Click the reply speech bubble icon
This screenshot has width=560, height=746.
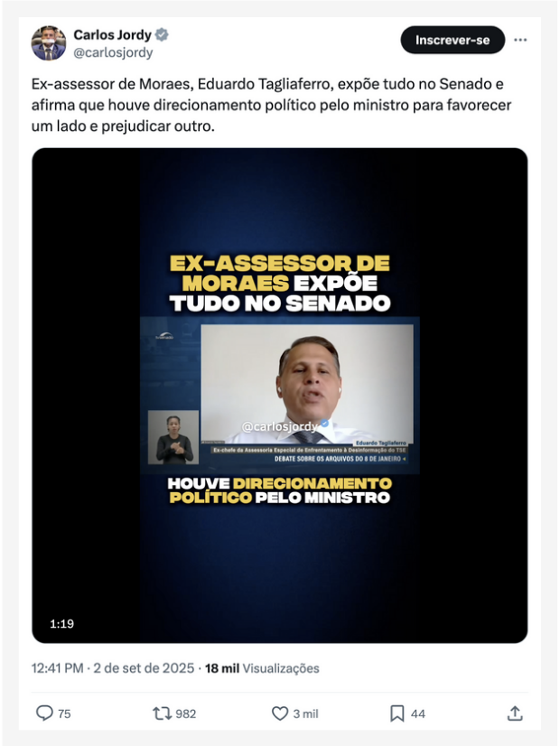(x=44, y=713)
